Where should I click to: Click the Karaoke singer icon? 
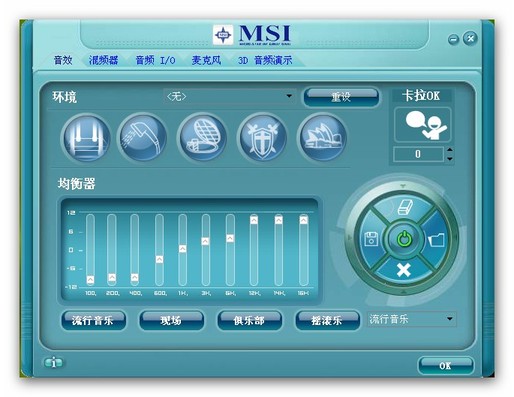tap(423, 125)
